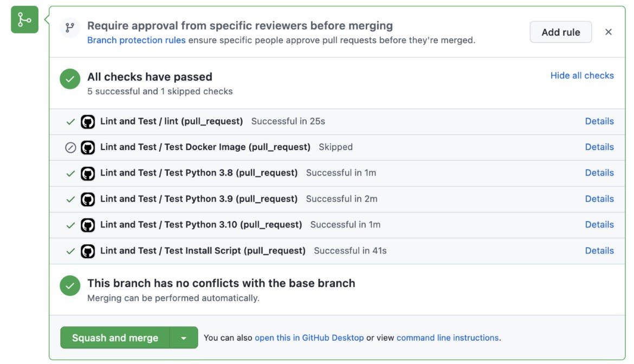Image resolution: width=634 pixels, height=364 pixels.
Task: Click the GitHub Actions octocat icon for lint check
Action: pos(88,121)
